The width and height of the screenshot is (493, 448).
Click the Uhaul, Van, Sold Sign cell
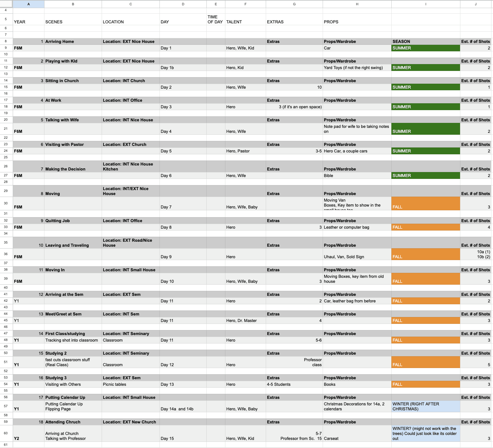357,254
